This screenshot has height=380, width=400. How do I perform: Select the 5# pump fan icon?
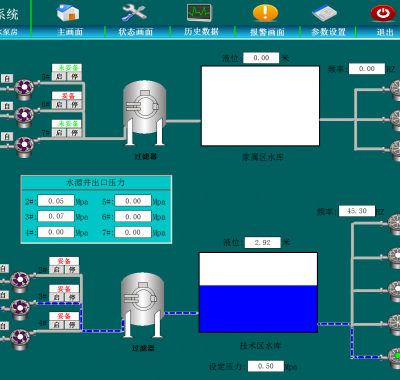tap(24, 88)
